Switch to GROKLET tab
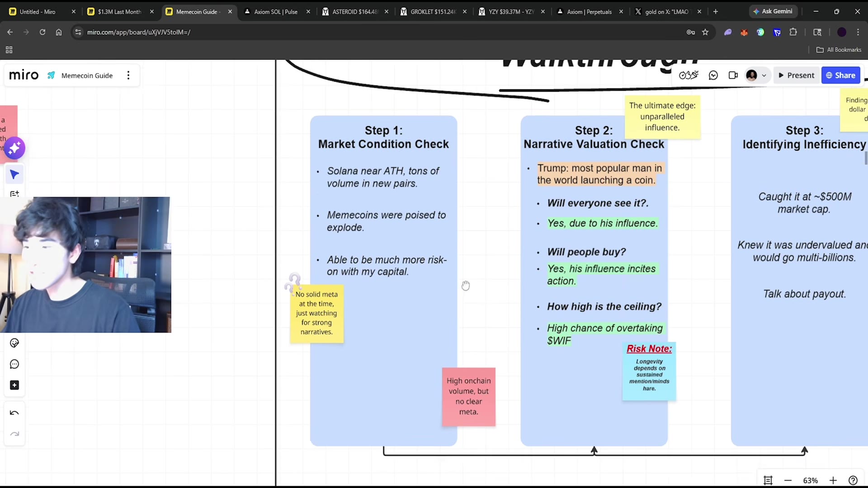The width and height of the screenshot is (868, 488). 433,12
